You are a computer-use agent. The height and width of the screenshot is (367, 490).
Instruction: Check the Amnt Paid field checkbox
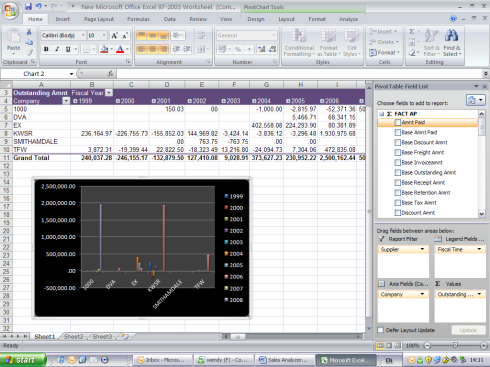[x=397, y=122]
